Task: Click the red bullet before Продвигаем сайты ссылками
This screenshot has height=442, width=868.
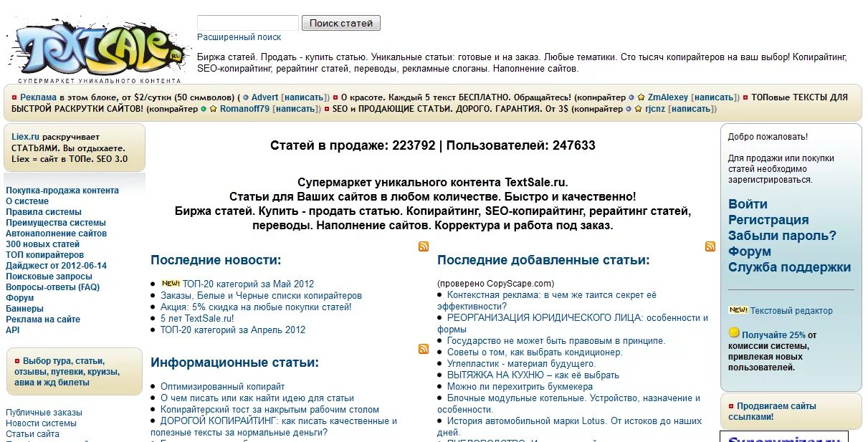Action: (x=731, y=406)
